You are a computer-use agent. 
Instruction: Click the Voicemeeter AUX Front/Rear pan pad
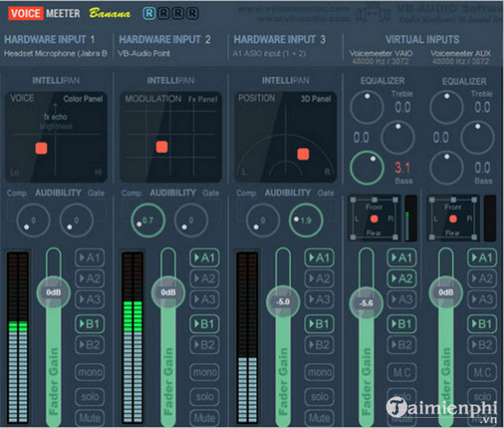click(x=454, y=219)
